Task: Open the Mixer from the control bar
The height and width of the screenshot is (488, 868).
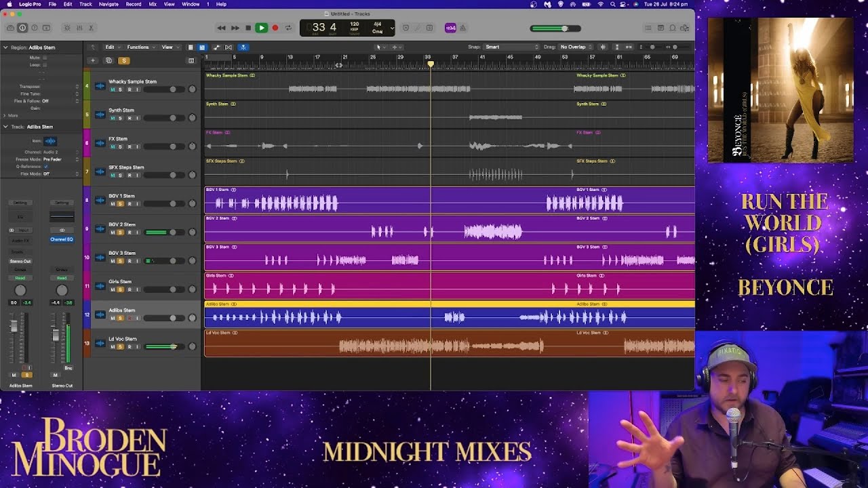Action: 79,28
